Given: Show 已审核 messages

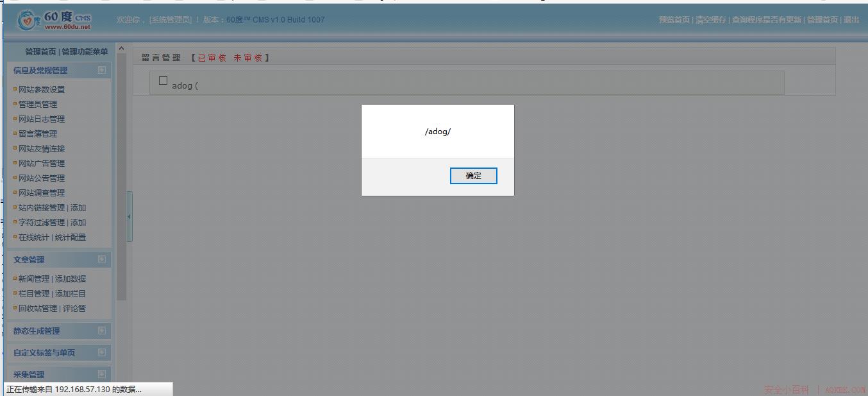Looking at the screenshot, I should [212, 58].
